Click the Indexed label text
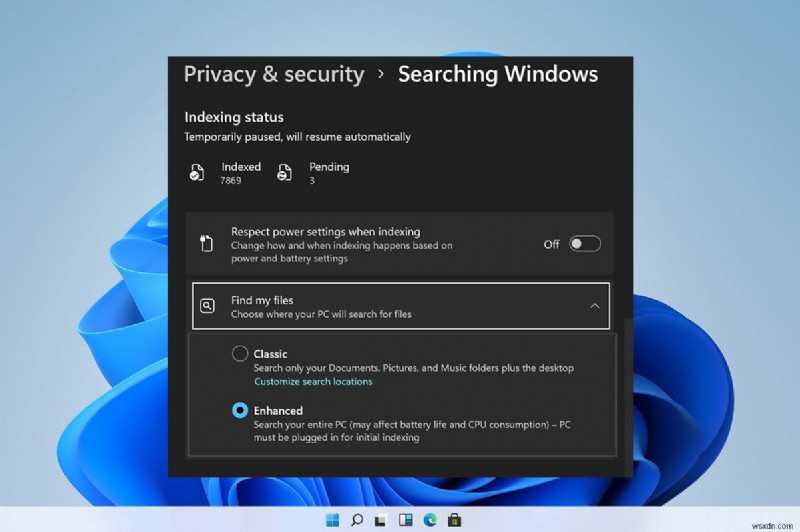 241,167
